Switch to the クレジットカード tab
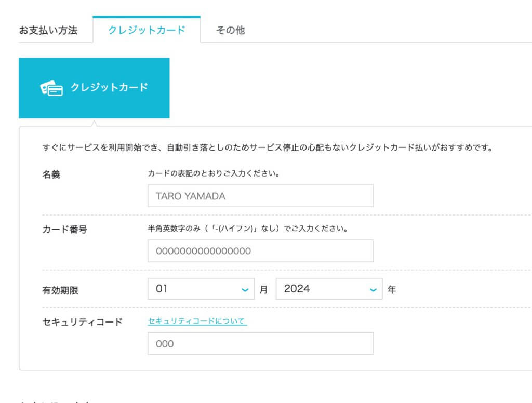Screen dimensions: 532x403 (x=147, y=30)
